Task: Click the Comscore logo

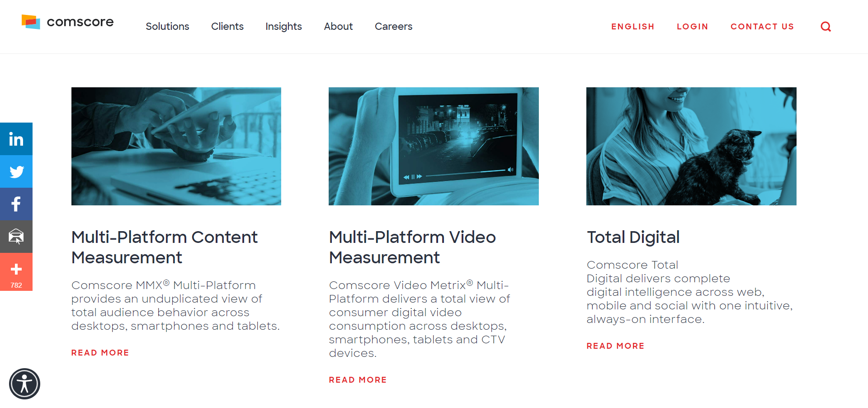Action: [x=67, y=22]
